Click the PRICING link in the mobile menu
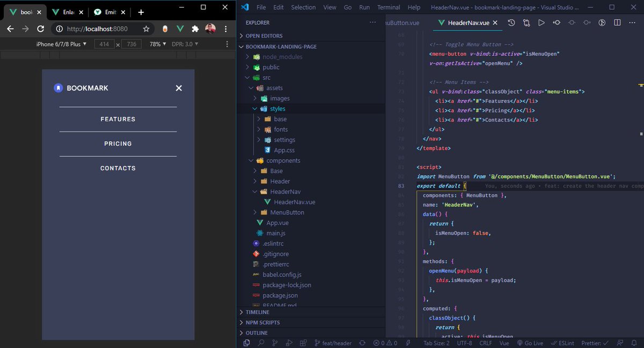 point(118,143)
